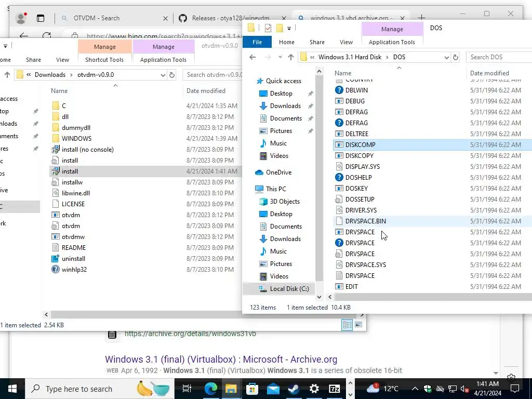The image size is (532, 399).
Task: Select the DOSKEY file
Action: coord(356,188)
